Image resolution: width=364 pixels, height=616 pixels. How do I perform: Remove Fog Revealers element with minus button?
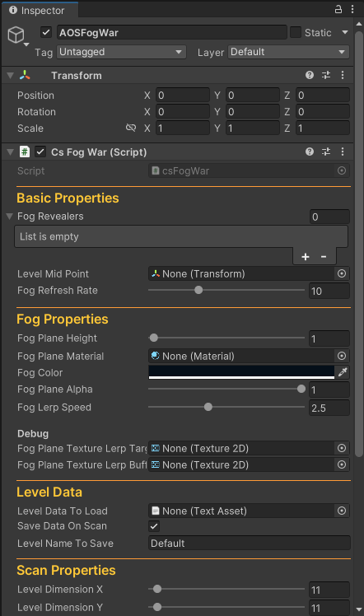[324, 257]
